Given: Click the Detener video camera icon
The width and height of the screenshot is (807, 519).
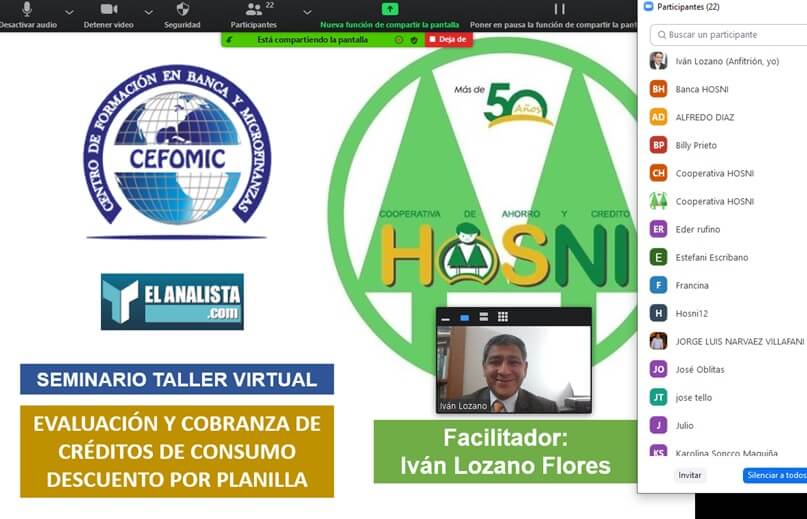Looking at the screenshot, I should click(109, 9).
